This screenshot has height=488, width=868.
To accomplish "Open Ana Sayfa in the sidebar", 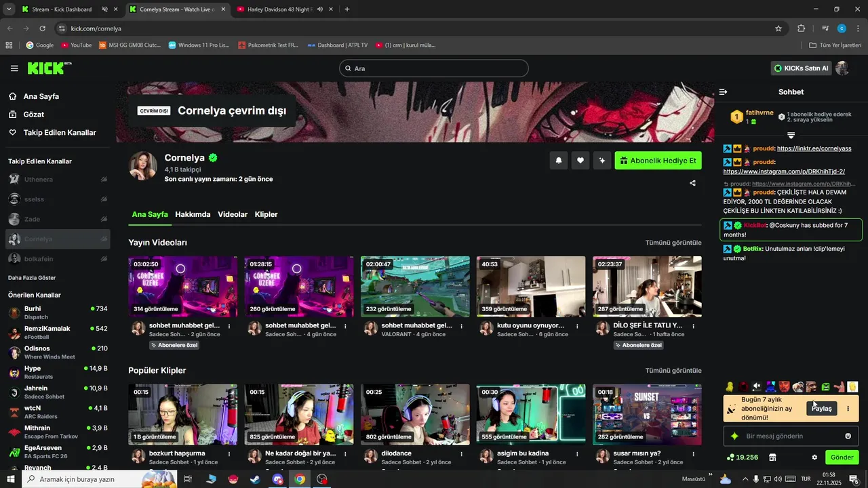I will (x=41, y=96).
